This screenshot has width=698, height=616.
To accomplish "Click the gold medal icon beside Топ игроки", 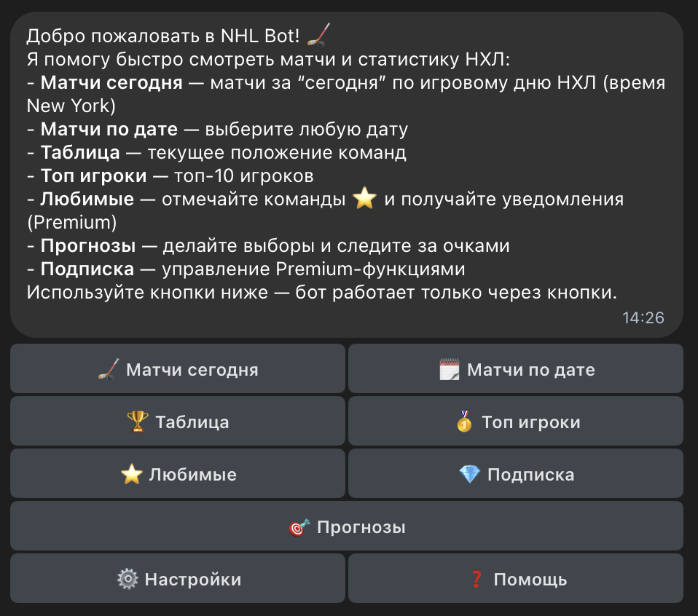I will 464,422.
